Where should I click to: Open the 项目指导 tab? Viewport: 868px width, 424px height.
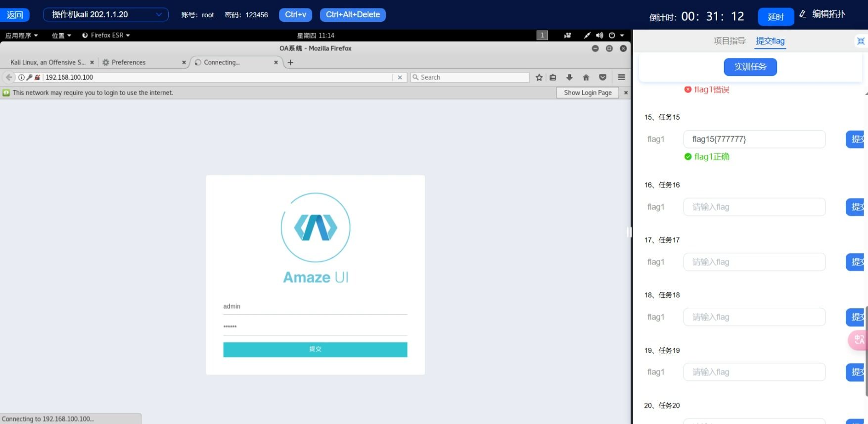point(730,41)
